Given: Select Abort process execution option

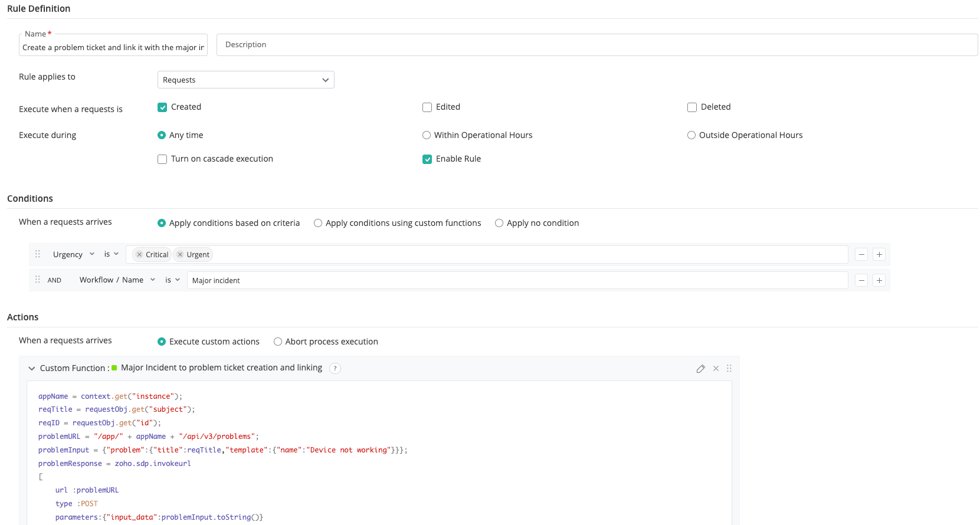Looking at the screenshot, I should tap(278, 342).
